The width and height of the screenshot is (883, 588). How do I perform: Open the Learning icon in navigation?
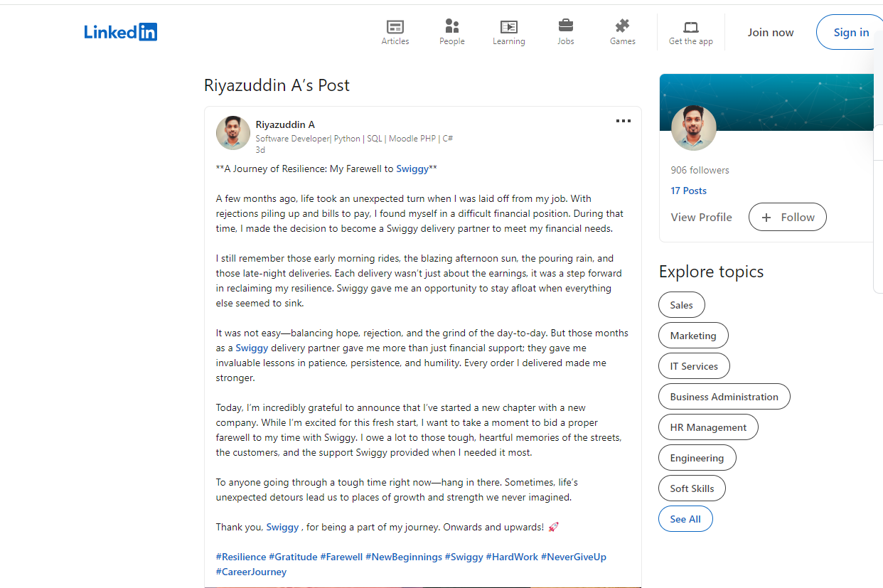point(508,27)
